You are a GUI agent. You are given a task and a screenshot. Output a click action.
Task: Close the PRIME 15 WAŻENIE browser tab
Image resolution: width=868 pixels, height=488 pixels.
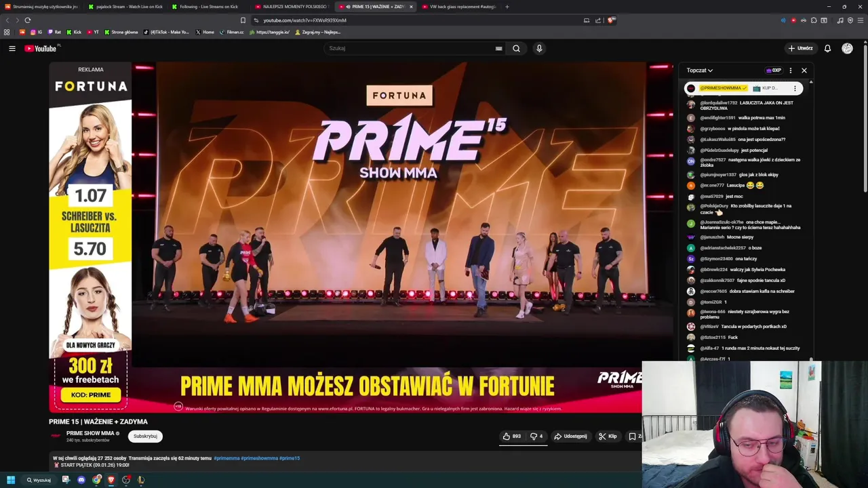pos(411,7)
